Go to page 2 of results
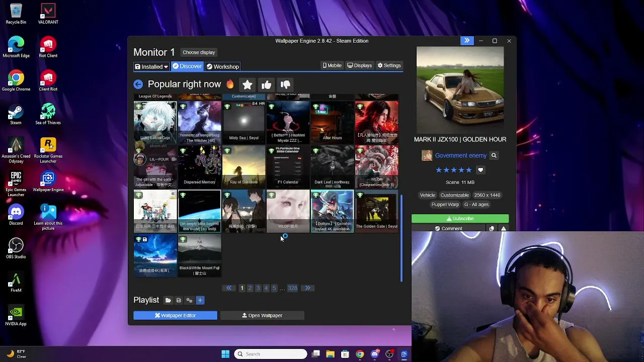644x362 pixels. tap(250, 288)
